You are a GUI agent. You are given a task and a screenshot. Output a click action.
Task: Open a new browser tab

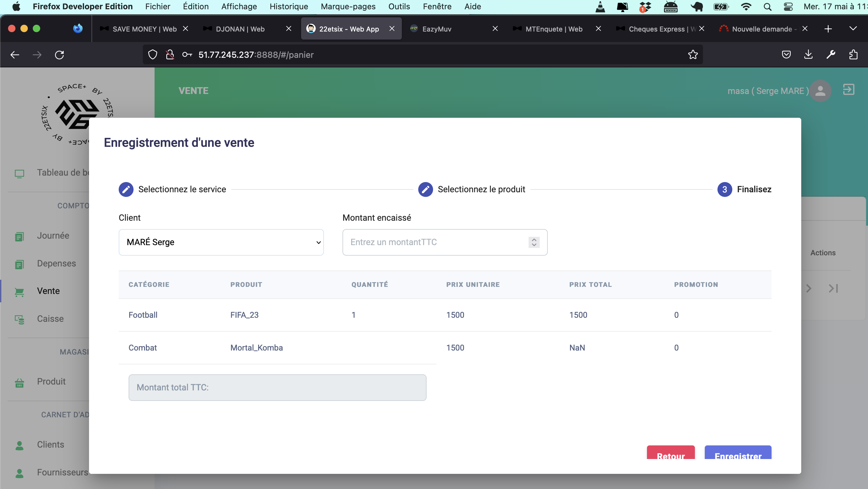click(x=828, y=29)
